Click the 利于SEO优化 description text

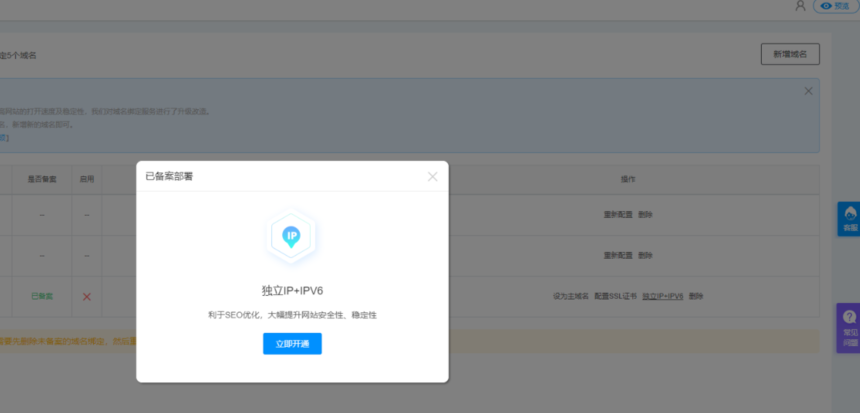292,315
